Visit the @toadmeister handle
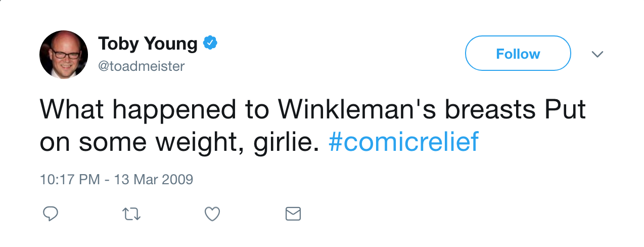Screen dimensions: 644x247 (141, 66)
